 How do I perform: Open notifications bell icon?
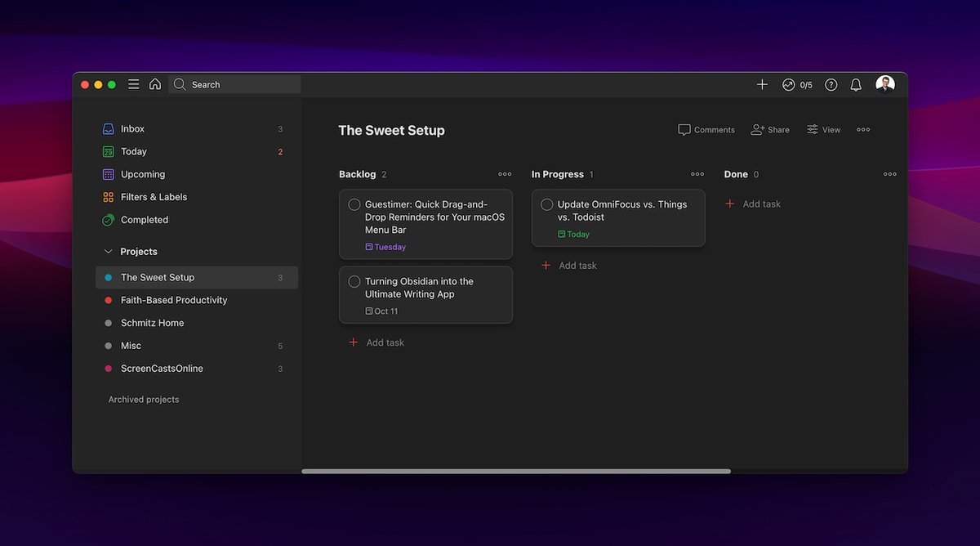tap(856, 85)
